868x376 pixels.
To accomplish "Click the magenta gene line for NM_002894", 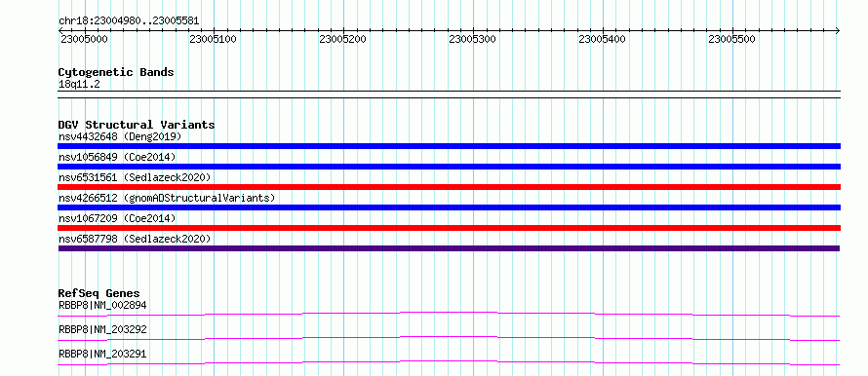I will (x=449, y=314).
